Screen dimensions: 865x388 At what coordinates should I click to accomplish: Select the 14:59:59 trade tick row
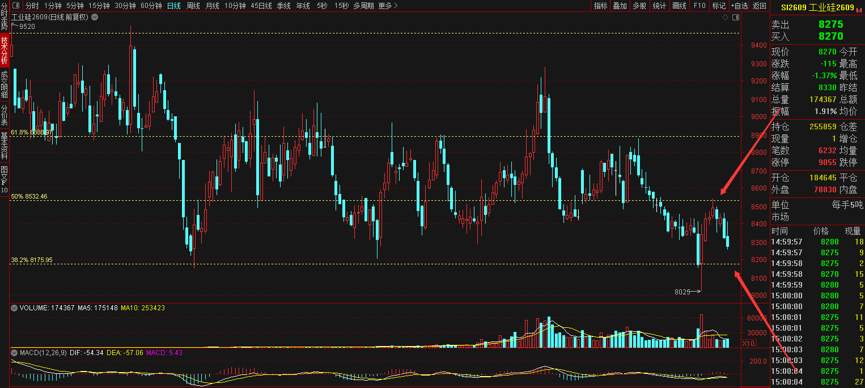[x=817, y=284]
